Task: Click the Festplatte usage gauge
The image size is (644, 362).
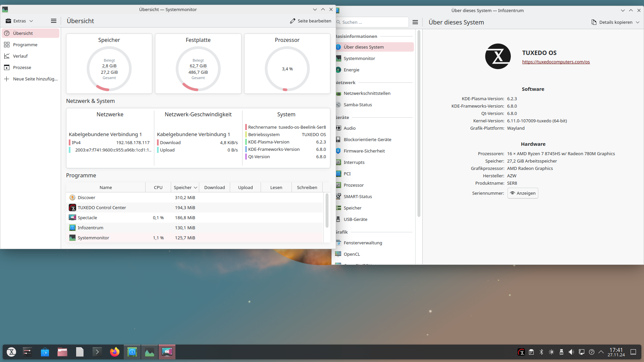Action: click(198, 69)
